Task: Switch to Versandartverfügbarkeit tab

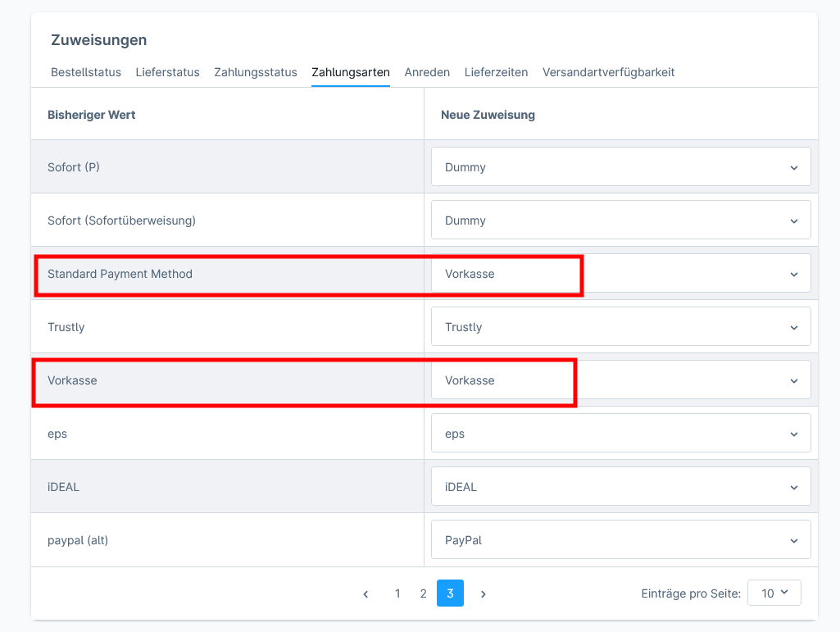Action: point(609,72)
